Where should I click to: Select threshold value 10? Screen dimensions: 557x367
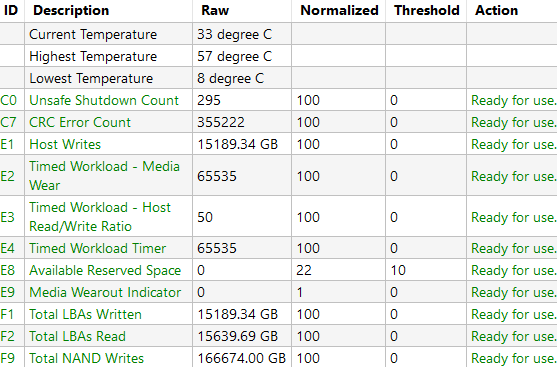(x=398, y=270)
